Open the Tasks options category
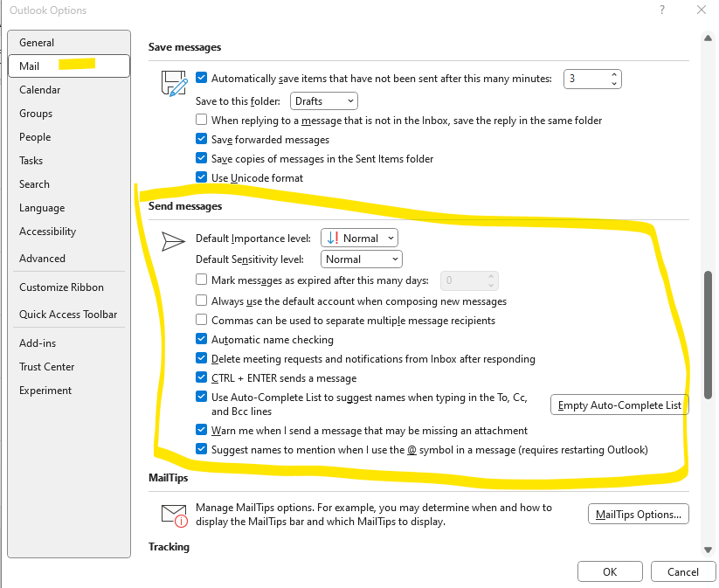The height and width of the screenshot is (588, 719). [69, 161]
